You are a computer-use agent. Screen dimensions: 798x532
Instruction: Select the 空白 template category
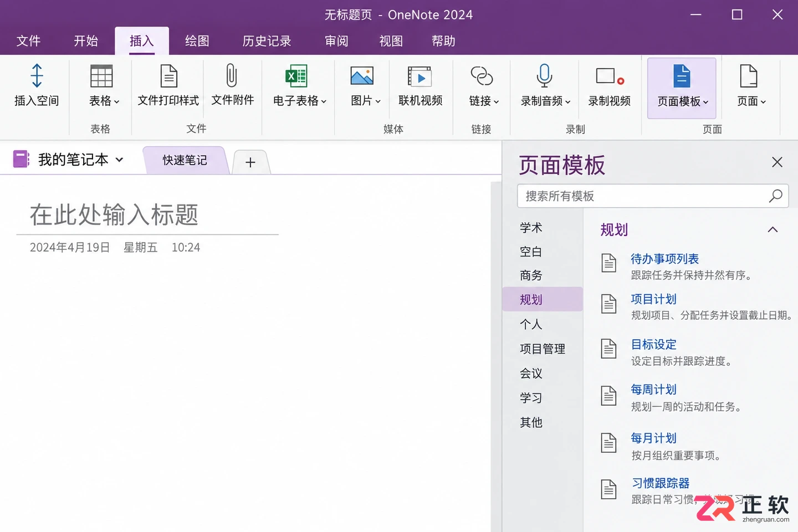(531, 252)
